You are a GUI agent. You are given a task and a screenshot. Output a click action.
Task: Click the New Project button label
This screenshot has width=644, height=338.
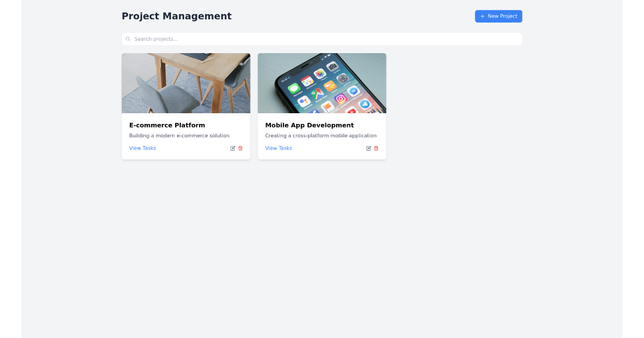[502, 16]
